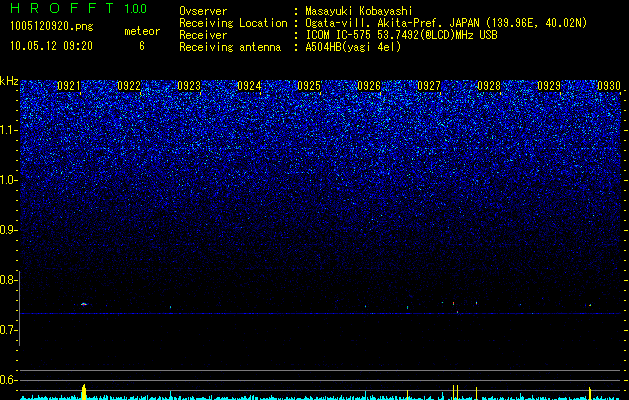This screenshot has width=629, height=400.
Task: Click the red meteor echo just after 0927
Action: (454, 304)
